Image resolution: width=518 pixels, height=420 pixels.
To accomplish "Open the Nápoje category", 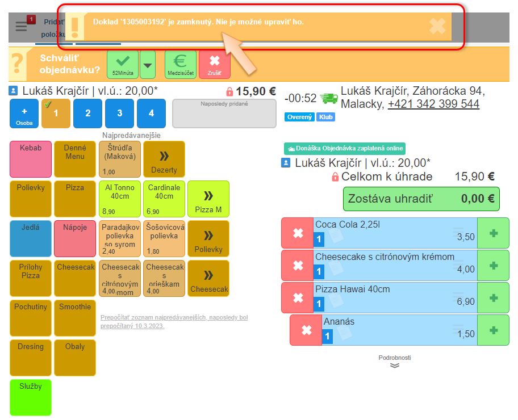I will [x=74, y=239].
